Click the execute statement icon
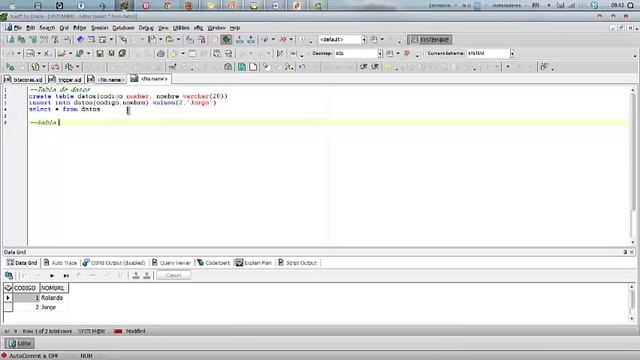Image resolution: width=640 pixels, height=360 pixels. pyautogui.click(x=10, y=67)
